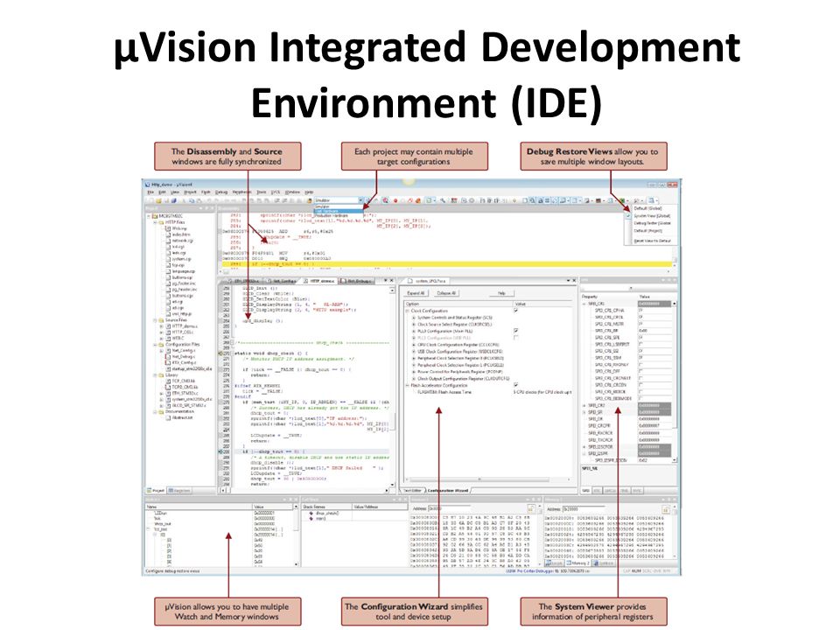
Task: Select Abstract.txt under Documentation
Action: pos(182,417)
